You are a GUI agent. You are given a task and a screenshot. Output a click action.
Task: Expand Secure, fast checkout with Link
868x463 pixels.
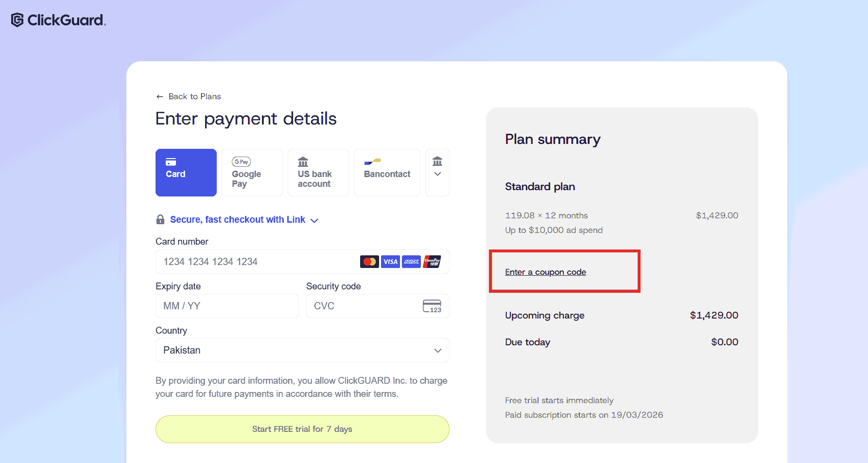[243, 220]
